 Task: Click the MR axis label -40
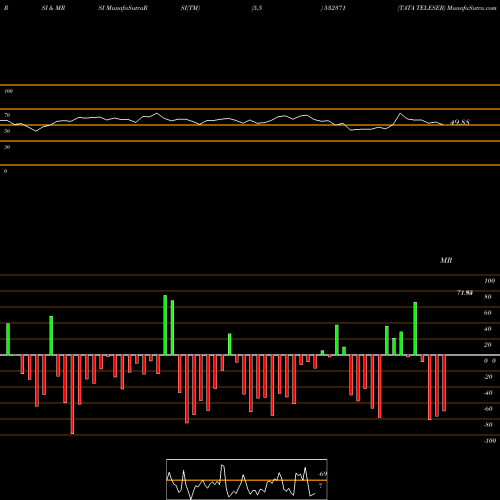click(488, 393)
